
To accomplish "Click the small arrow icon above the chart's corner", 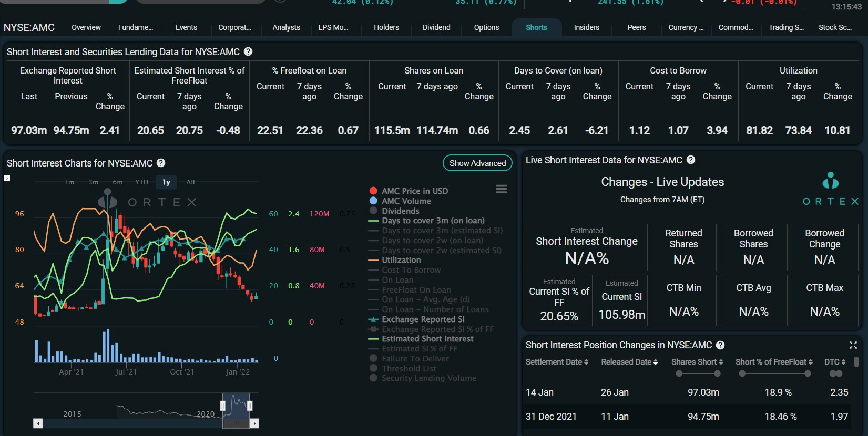I will point(7,178).
